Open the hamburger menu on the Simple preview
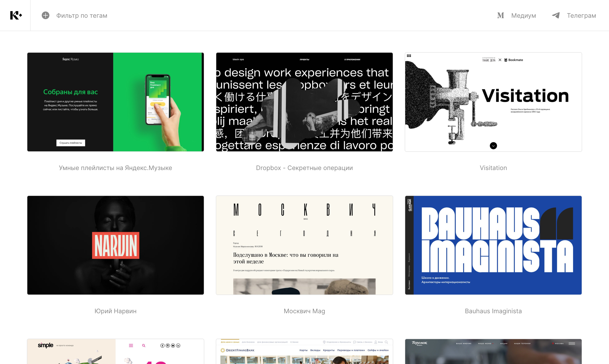 (x=131, y=345)
